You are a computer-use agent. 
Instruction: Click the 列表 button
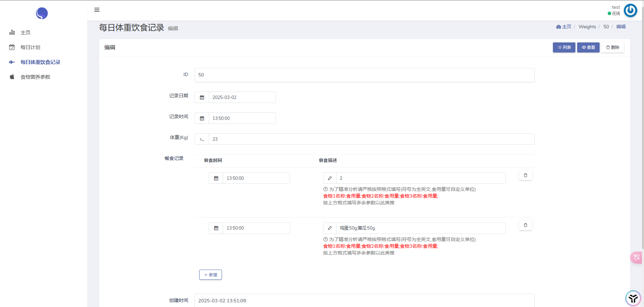(x=564, y=47)
